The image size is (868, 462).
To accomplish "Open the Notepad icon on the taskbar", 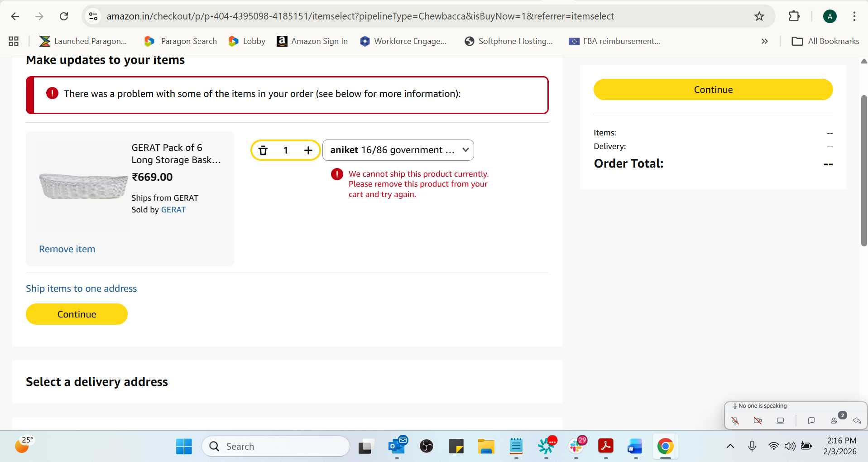I will click(516, 447).
